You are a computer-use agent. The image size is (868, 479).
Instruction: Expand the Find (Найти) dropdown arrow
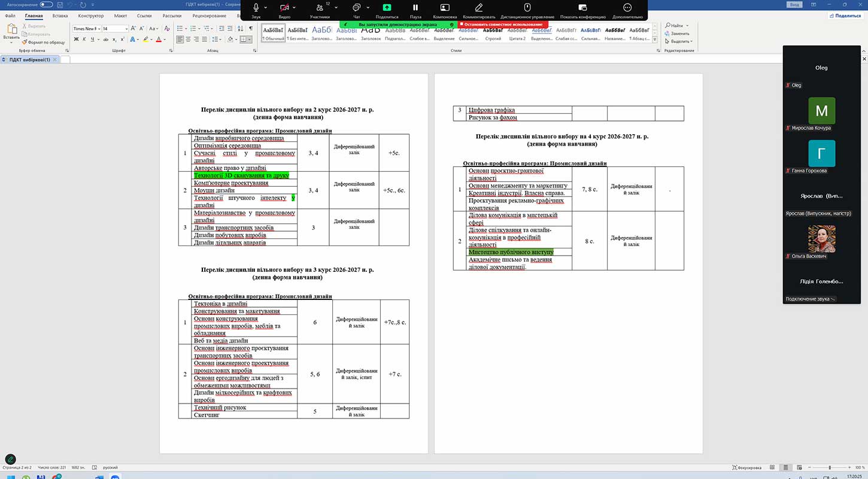click(687, 26)
